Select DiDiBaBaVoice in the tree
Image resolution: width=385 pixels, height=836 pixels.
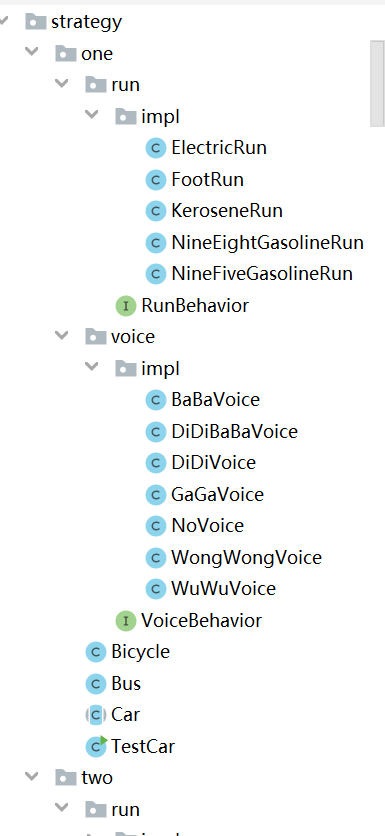click(x=234, y=431)
